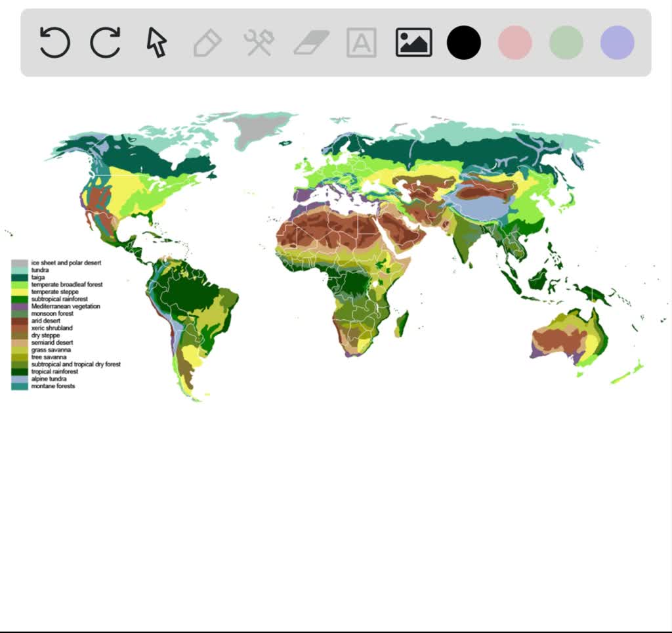This screenshot has width=672, height=633.
Task: Select the pink drawing color
Action: 514,41
